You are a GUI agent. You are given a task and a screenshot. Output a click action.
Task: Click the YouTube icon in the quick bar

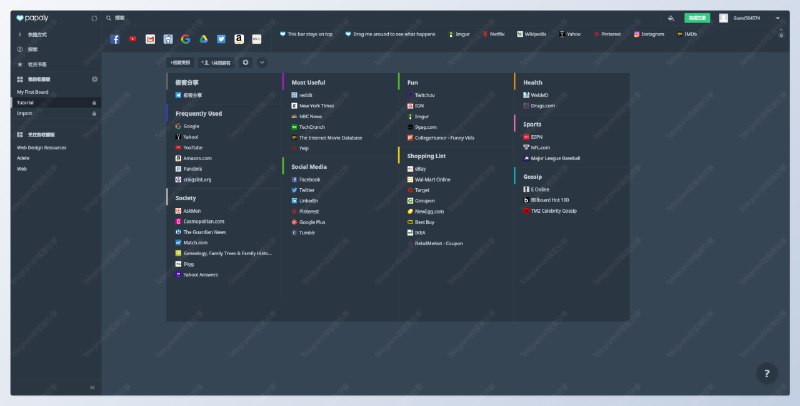pyautogui.click(x=132, y=39)
